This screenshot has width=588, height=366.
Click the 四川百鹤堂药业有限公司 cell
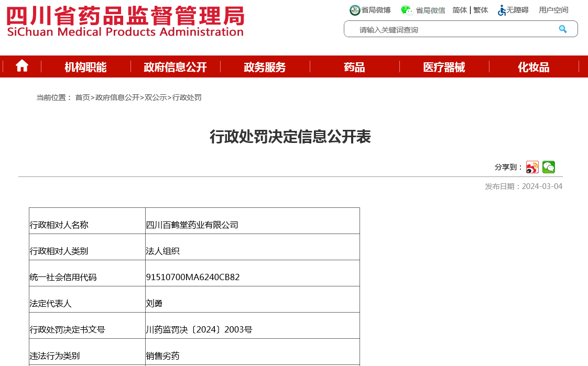point(253,221)
